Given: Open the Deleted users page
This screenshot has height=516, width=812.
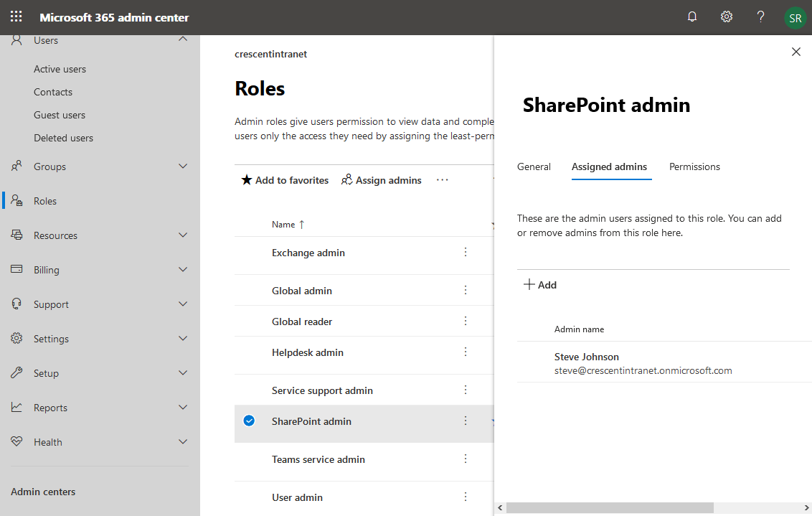Looking at the screenshot, I should click(x=64, y=137).
